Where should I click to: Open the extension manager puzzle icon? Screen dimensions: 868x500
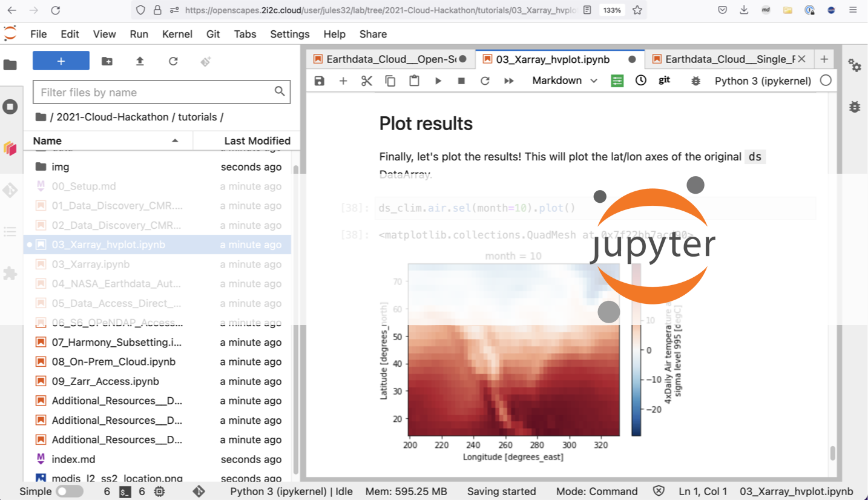pyautogui.click(x=10, y=273)
